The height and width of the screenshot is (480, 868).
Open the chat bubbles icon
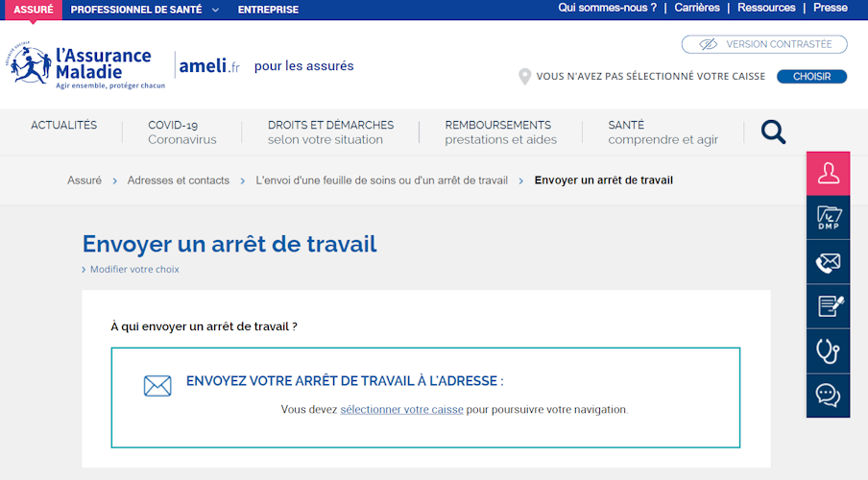coord(828,396)
